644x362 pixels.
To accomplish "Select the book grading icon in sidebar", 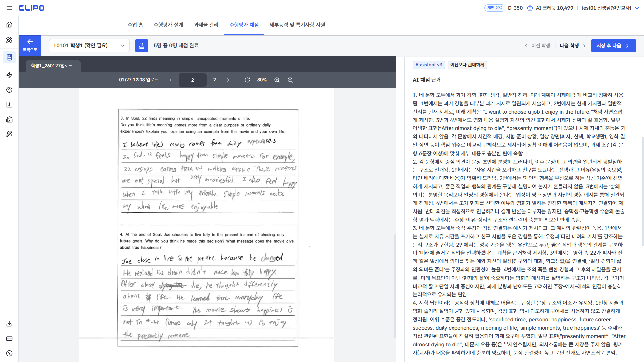I will (x=9, y=57).
